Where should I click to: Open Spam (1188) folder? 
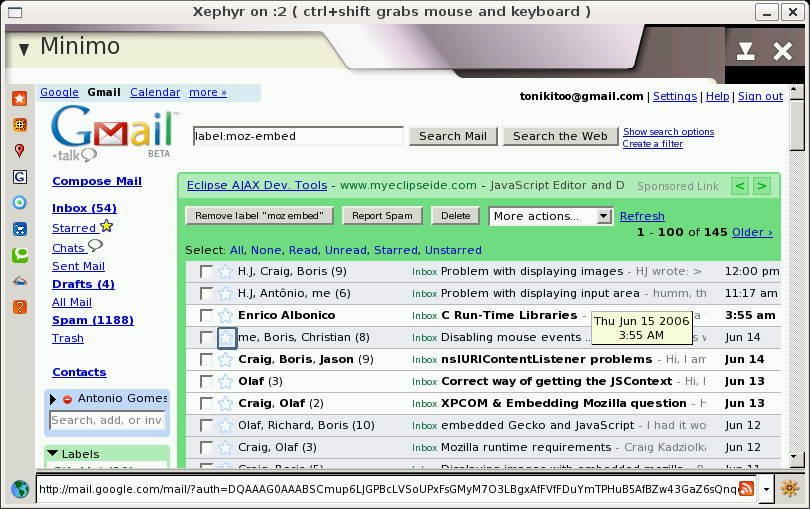click(93, 320)
